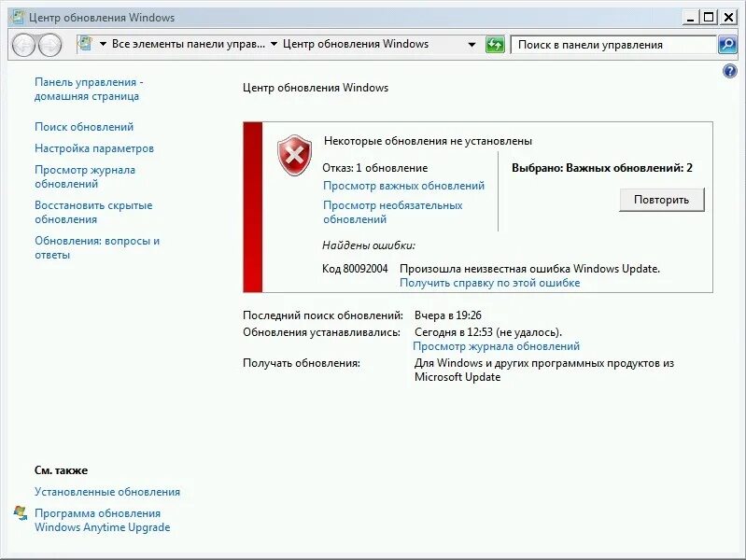Image resolution: width=746 pixels, height=560 pixels.
Task: Click the error code text 'Код 80092004'
Action: point(355,269)
